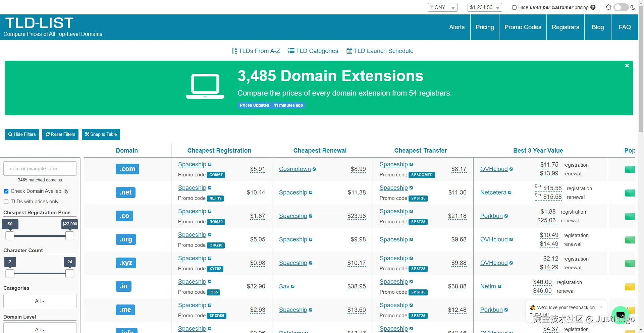Click the .net domain badge
644x333 pixels.
coord(126,192)
